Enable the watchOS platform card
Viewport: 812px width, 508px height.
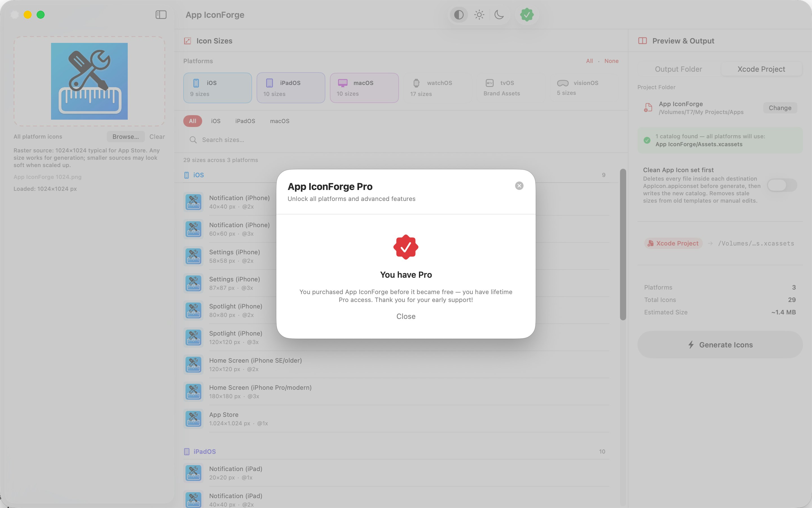tap(438, 88)
